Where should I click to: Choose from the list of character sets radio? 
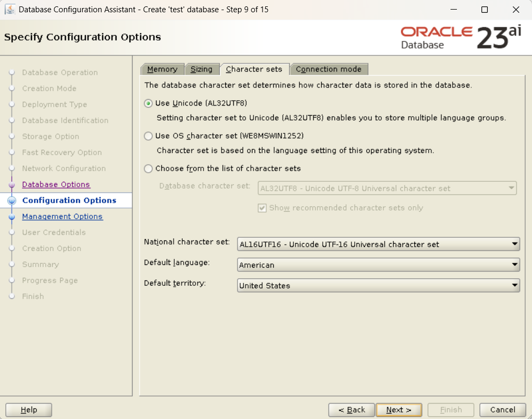pos(148,168)
